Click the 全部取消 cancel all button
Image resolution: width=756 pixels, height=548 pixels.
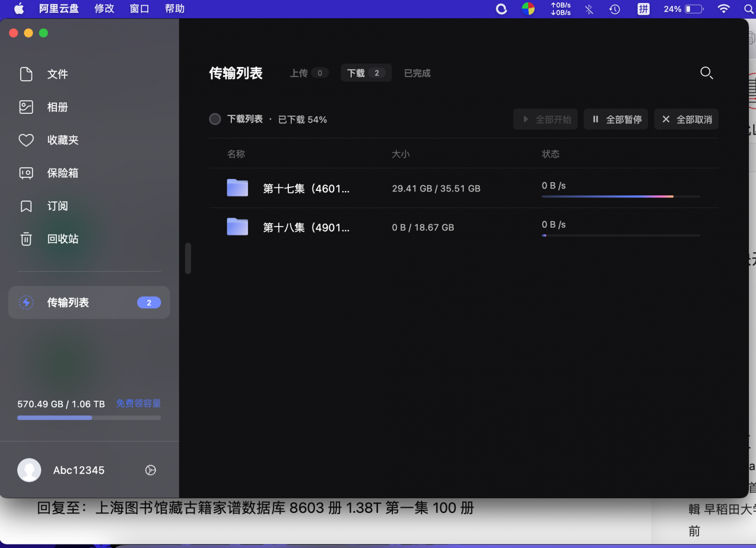[x=686, y=119]
